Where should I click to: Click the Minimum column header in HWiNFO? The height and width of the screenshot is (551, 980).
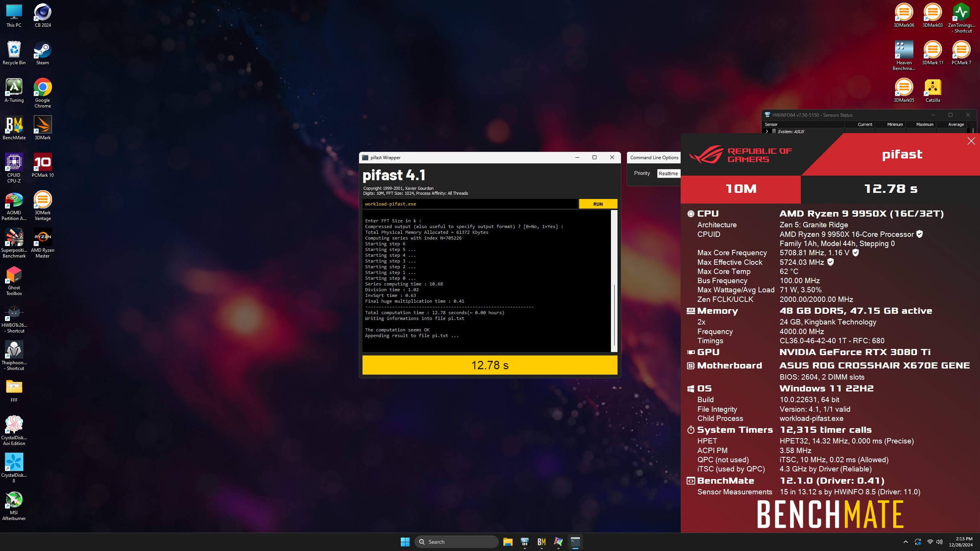(895, 124)
